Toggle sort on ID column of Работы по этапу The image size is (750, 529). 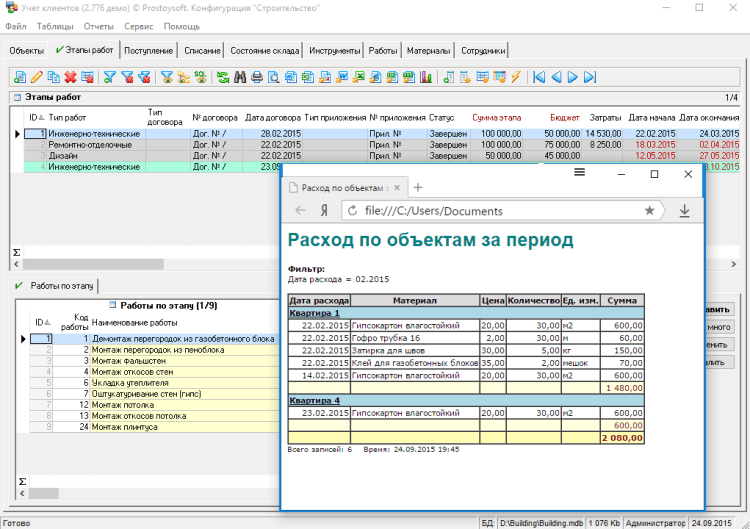[41, 322]
